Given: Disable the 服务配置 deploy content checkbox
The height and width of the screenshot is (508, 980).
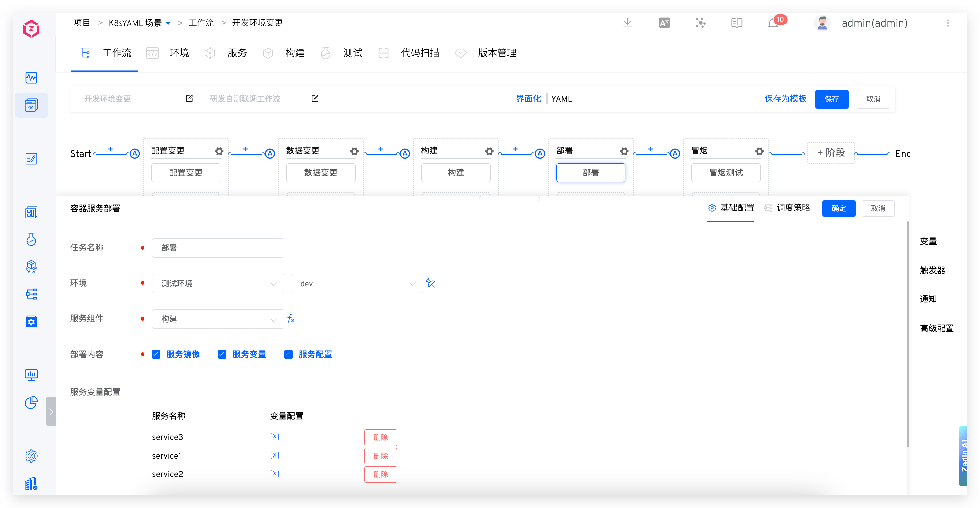Looking at the screenshot, I should coord(288,354).
